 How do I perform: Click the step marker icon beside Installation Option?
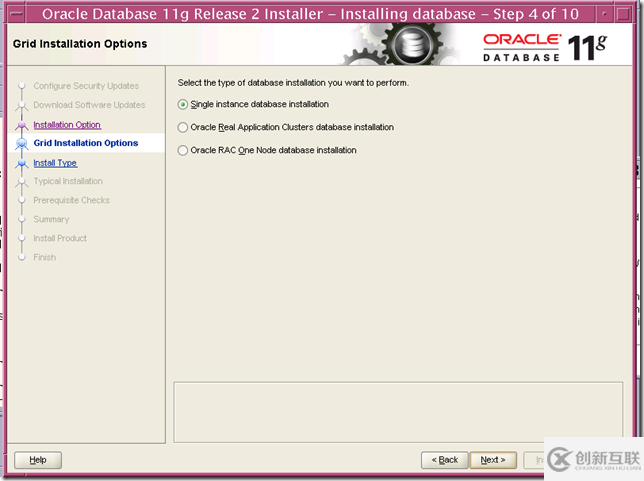click(22, 125)
